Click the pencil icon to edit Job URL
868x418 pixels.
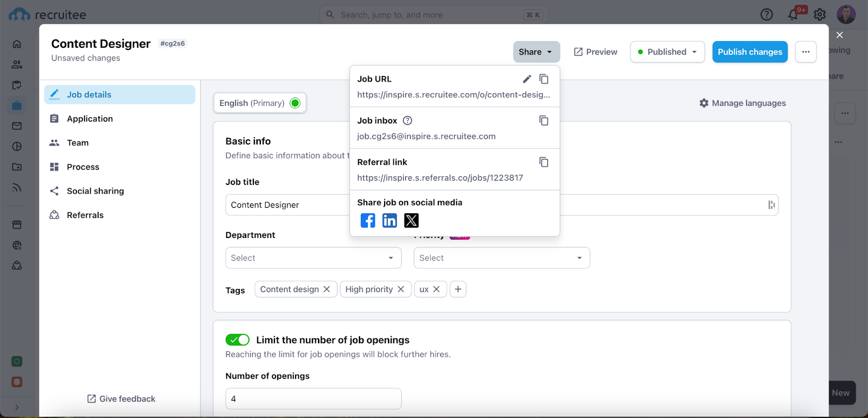pyautogui.click(x=526, y=79)
